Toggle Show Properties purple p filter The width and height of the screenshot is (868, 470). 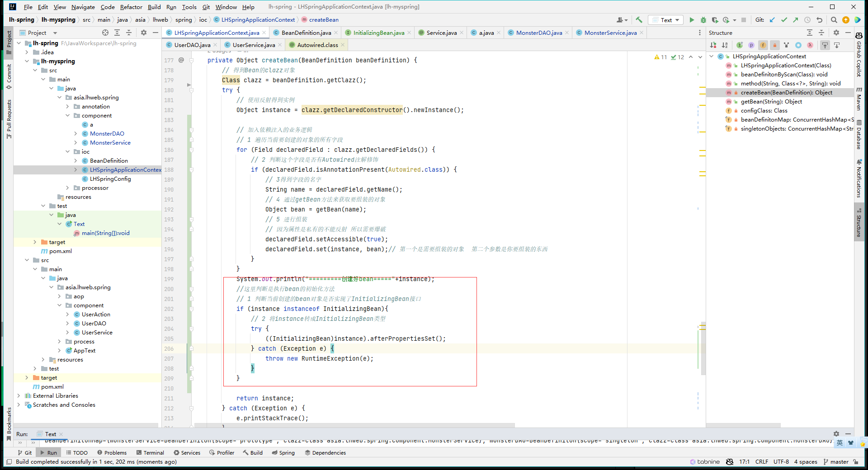[x=751, y=45]
